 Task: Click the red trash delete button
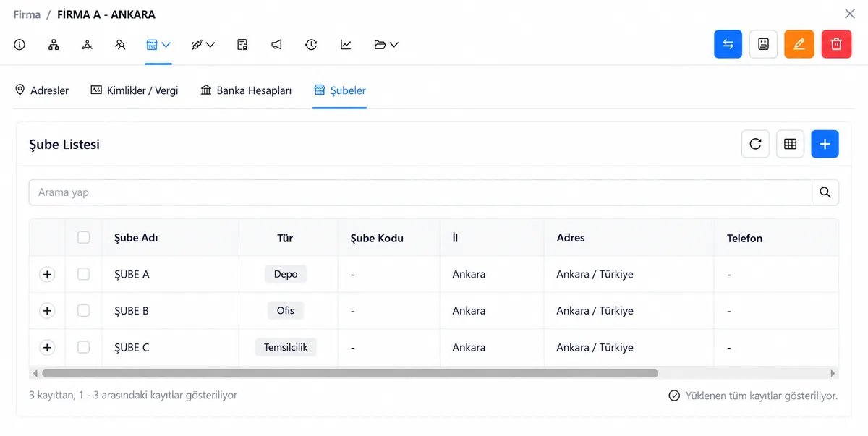[x=836, y=44]
